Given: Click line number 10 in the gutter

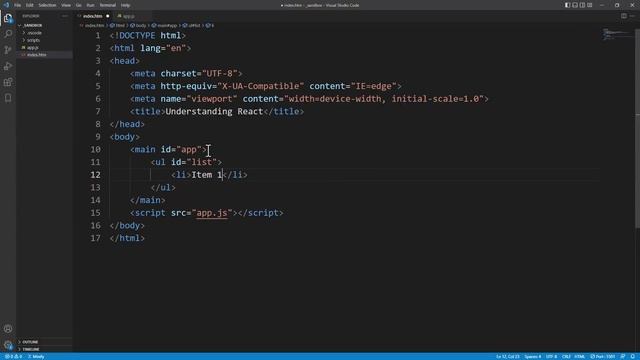Looking at the screenshot, I should (96, 149).
